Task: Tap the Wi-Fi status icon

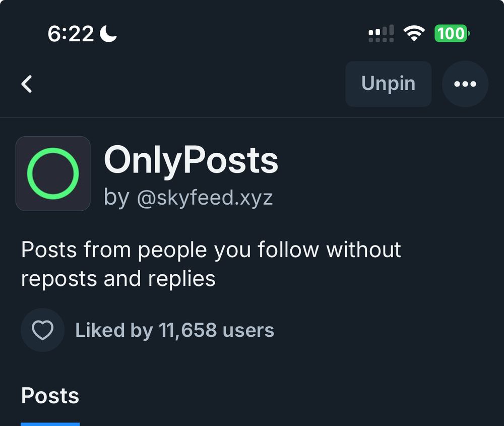Action: coord(413,34)
